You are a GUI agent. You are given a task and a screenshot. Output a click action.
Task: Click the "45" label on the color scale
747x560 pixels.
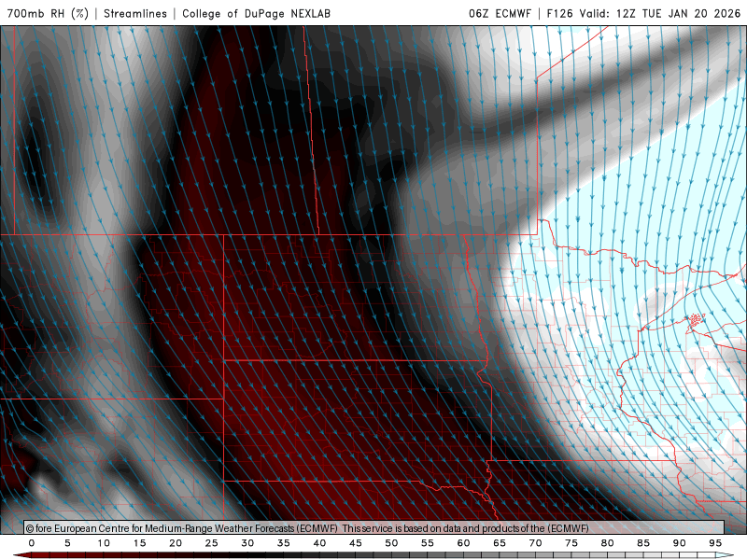(356, 543)
